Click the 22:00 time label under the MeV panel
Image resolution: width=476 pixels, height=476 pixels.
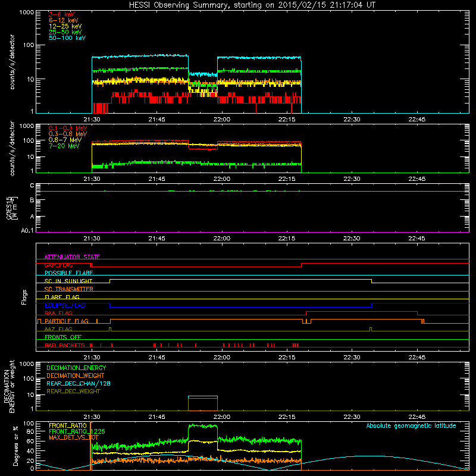coord(221,179)
